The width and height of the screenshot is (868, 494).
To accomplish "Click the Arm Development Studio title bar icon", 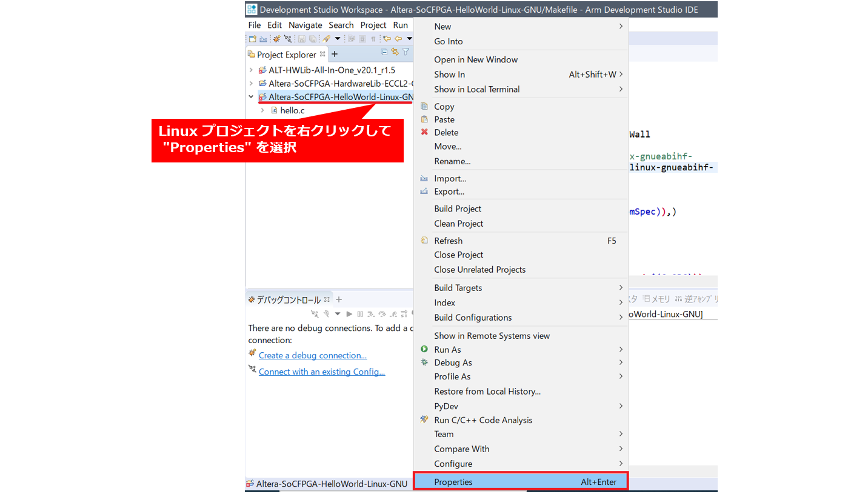I will tap(251, 9).
